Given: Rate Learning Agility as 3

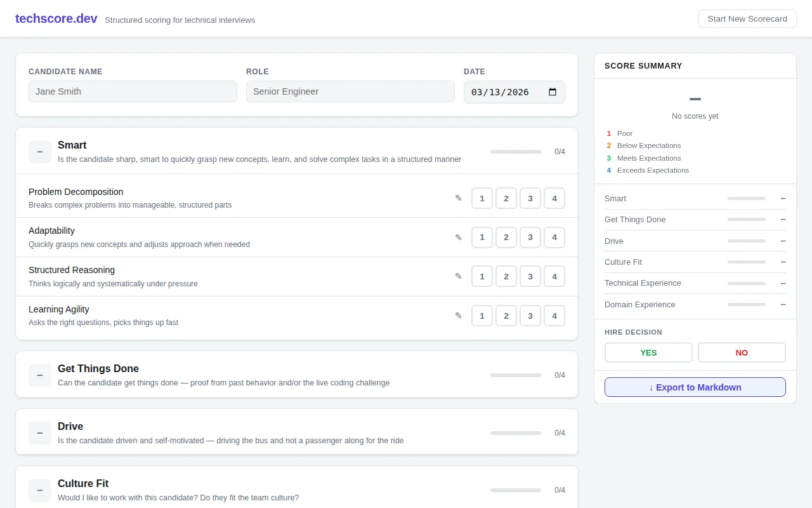Looking at the screenshot, I should point(530,316).
